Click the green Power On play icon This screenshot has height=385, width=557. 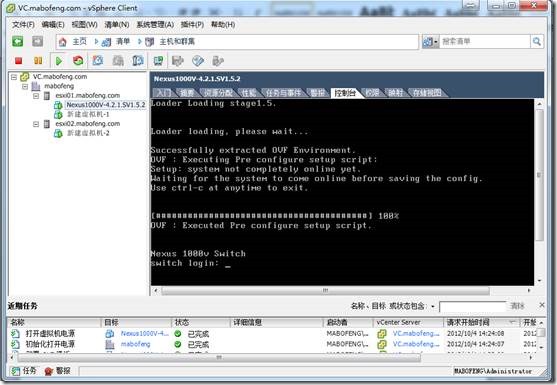[x=59, y=61]
